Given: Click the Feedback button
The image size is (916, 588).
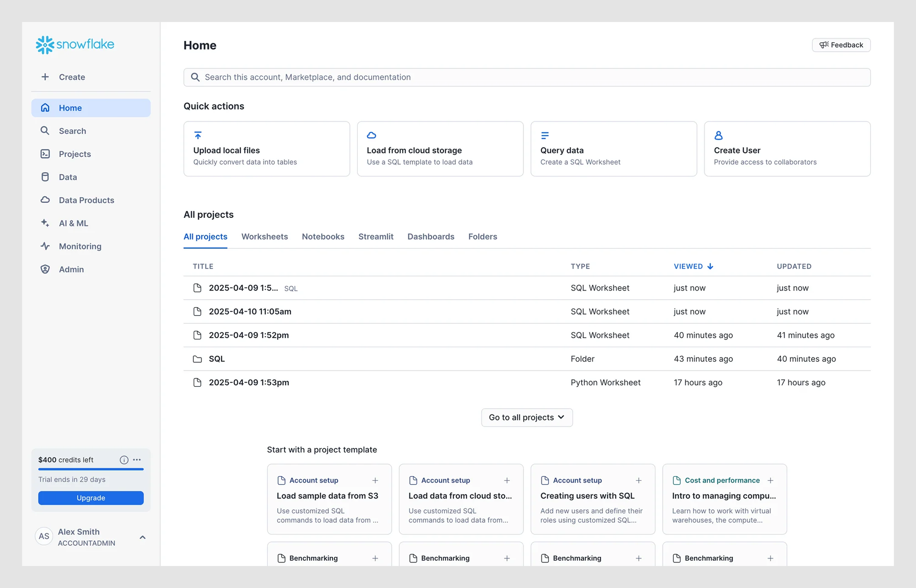Looking at the screenshot, I should (x=841, y=45).
